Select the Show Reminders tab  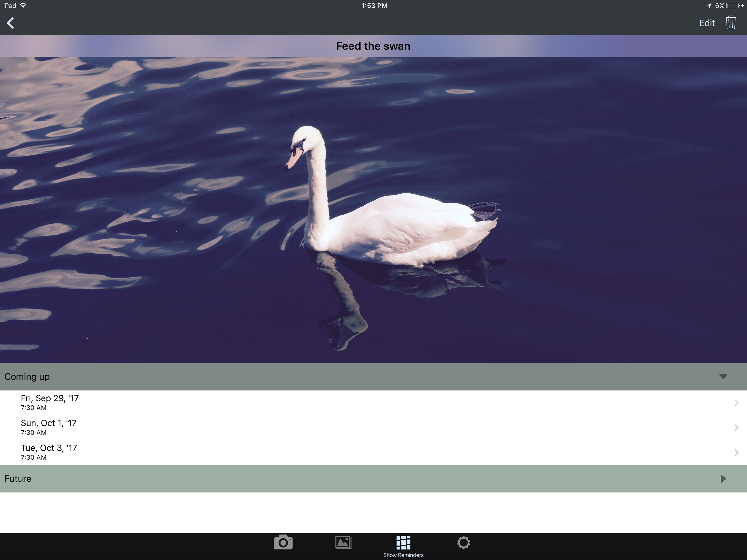point(403,547)
